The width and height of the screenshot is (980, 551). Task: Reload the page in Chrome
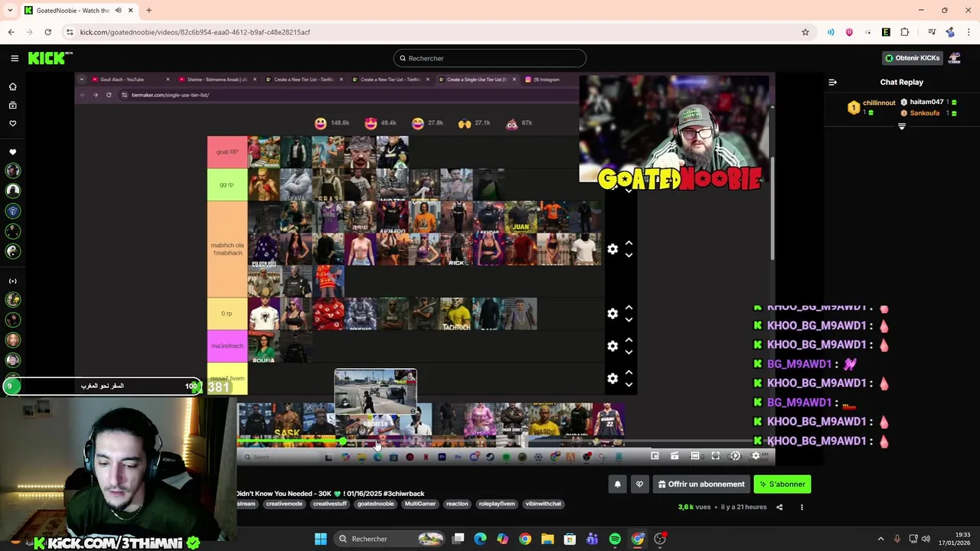pos(47,32)
